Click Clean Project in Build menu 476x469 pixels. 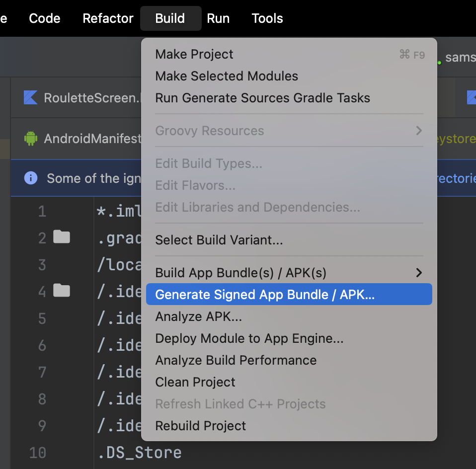pyautogui.click(x=195, y=382)
